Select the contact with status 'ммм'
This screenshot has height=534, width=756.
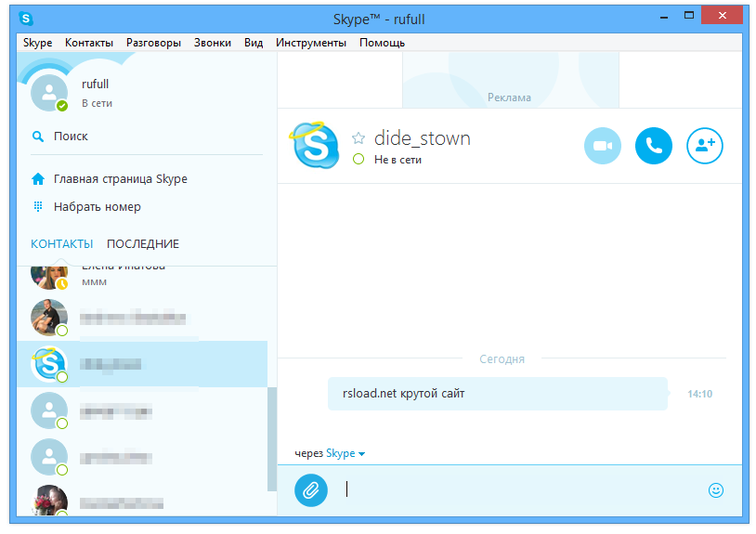pos(142,278)
